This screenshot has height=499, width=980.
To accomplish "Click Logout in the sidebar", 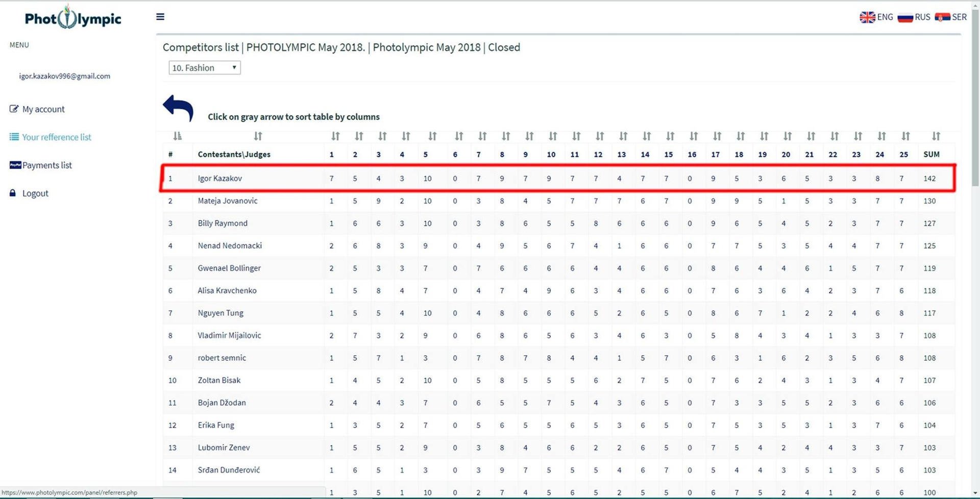I will pyautogui.click(x=35, y=193).
